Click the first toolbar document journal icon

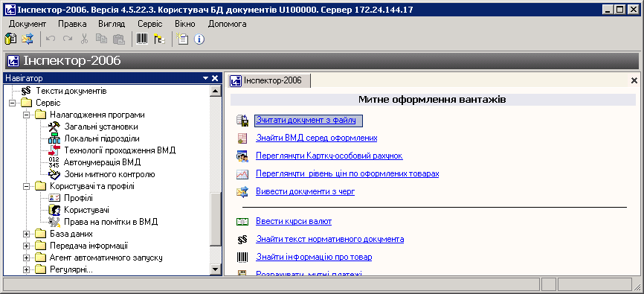click(10, 39)
